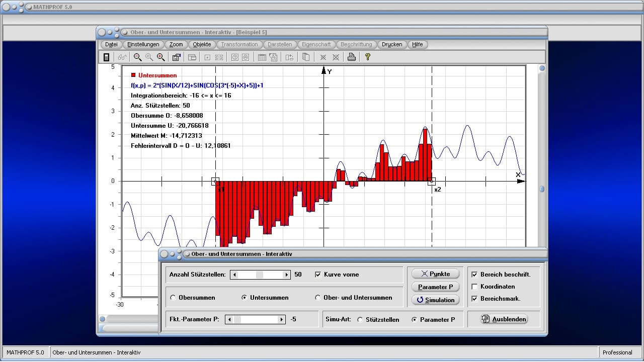Open the Hilfe menu

[418, 44]
